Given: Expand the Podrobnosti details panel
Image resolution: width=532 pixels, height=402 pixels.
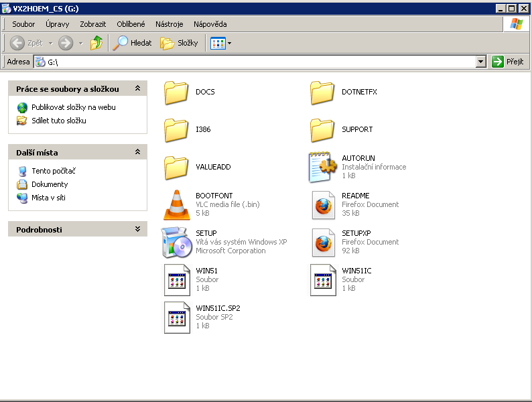Looking at the screenshot, I should (137, 229).
